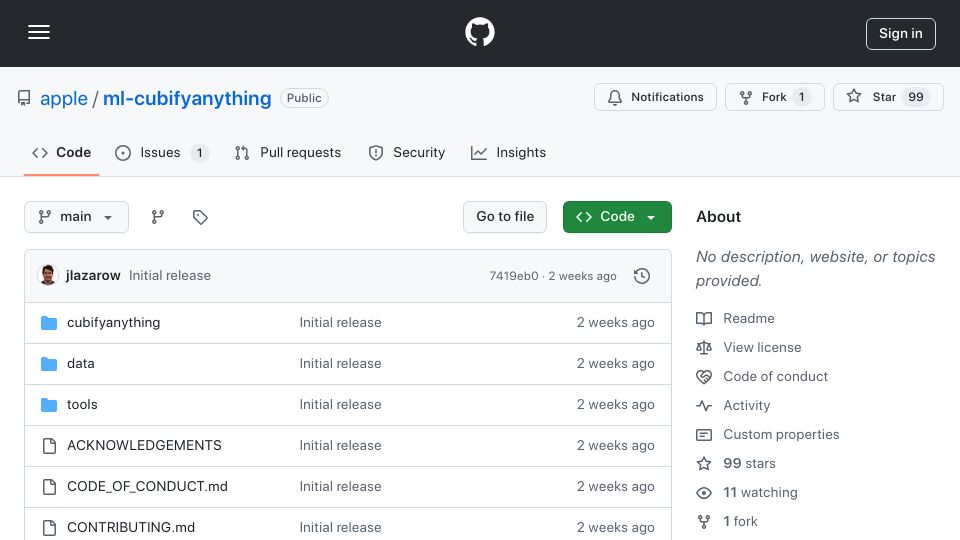960x540 pixels.
Task: Open the View license link
Action: click(762, 347)
